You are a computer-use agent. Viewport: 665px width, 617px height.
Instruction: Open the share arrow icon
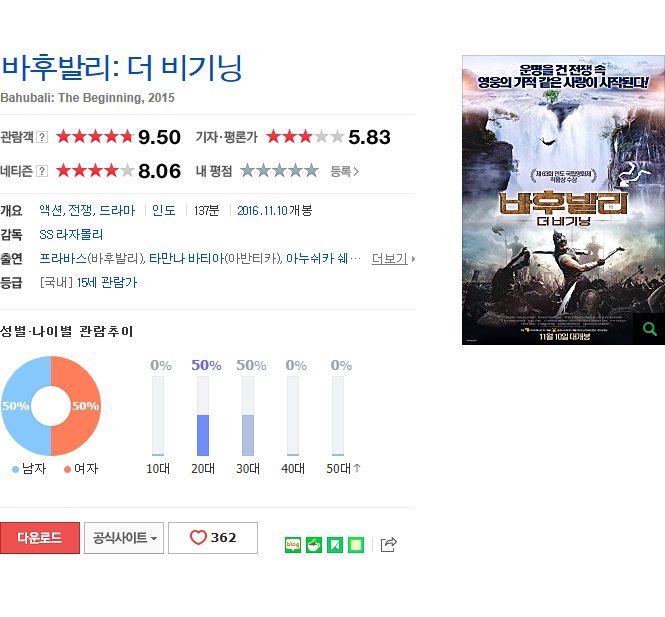pyautogui.click(x=388, y=544)
